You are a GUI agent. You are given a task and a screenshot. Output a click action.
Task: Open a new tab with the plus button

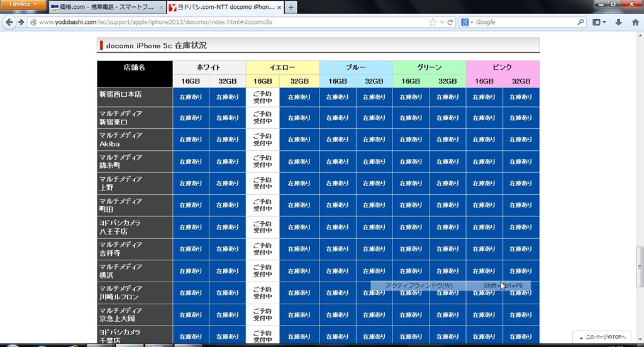[291, 8]
